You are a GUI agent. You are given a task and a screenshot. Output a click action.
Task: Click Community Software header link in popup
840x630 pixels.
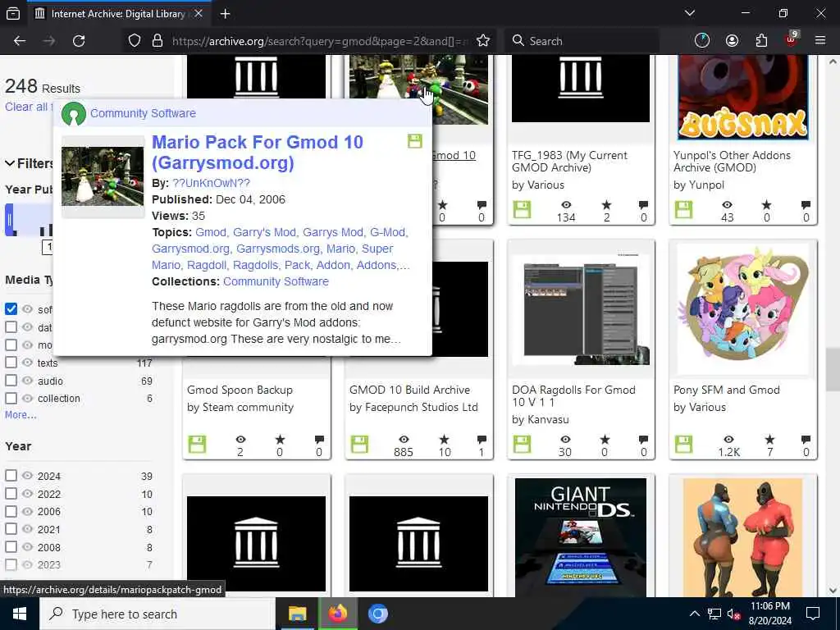pyautogui.click(x=143, y=113)
